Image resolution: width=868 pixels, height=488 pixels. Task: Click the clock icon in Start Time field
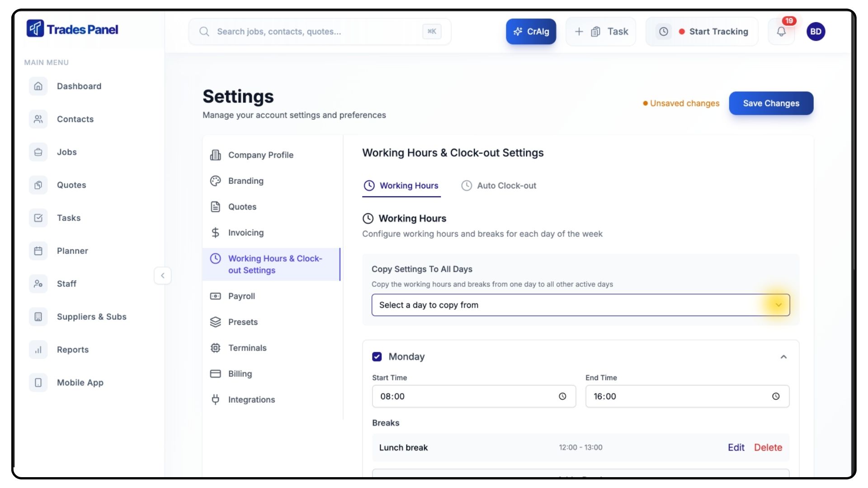point(562,396)
